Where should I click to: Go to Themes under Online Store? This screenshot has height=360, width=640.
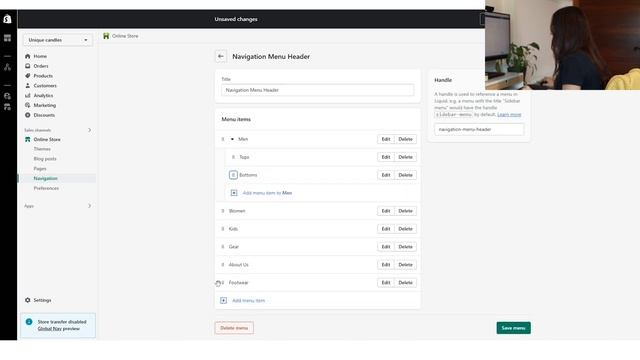pos(42,149)
